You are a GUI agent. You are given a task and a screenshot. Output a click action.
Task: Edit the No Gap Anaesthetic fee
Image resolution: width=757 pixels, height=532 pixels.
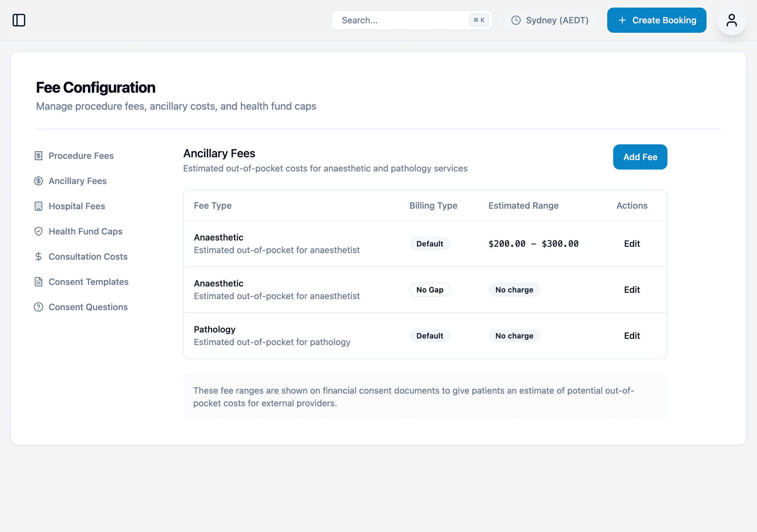pos(632,290)
